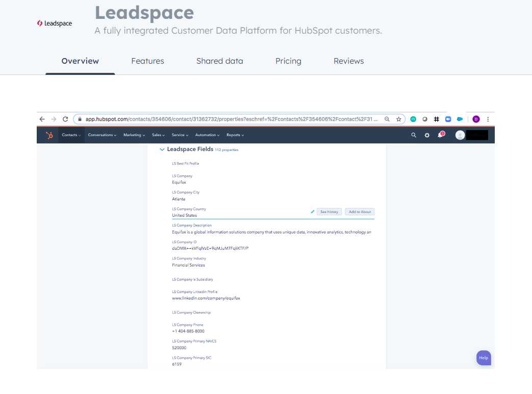Click the 112 properties count text
532x394 pixels.
226,150
